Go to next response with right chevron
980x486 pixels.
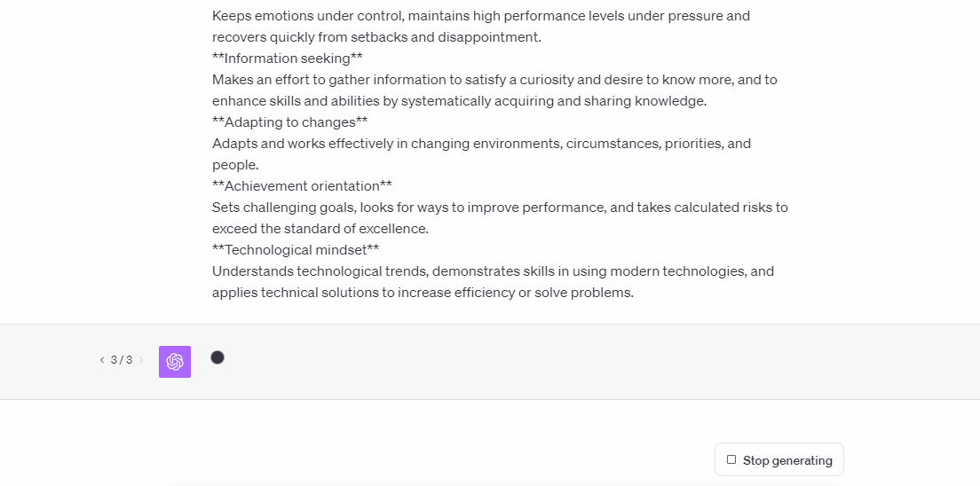(141, 360)
